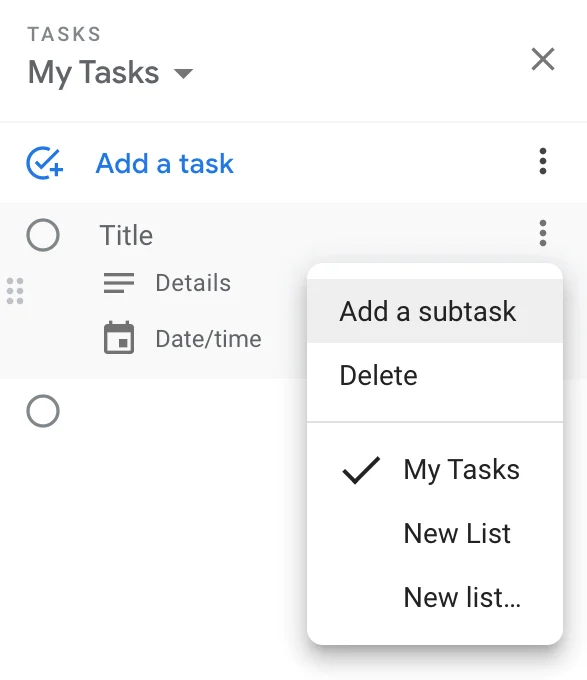Mark the empty second task as complete
This screenshot has height=680, width=587.
(x=43, y=411)
